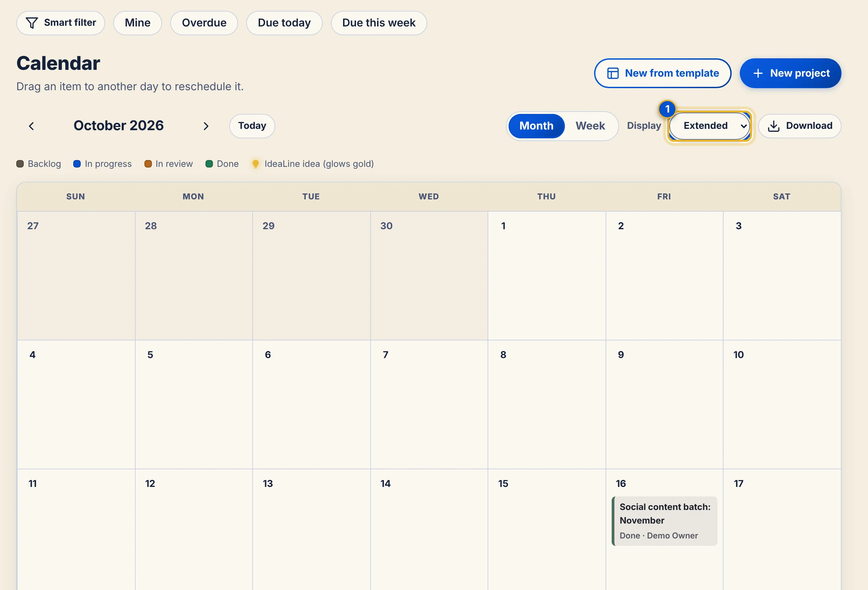Select the October 1 day cell
Screen dimensions: 868x590
547,276
